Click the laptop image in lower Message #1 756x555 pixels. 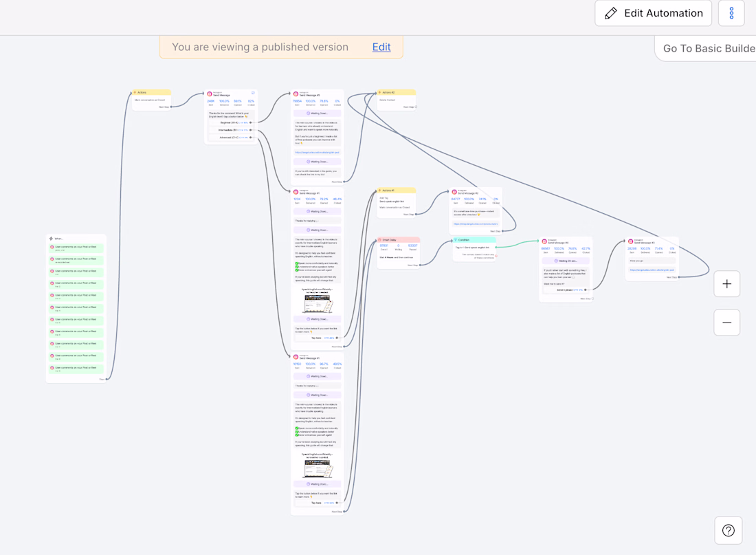(x=318, y=469)
